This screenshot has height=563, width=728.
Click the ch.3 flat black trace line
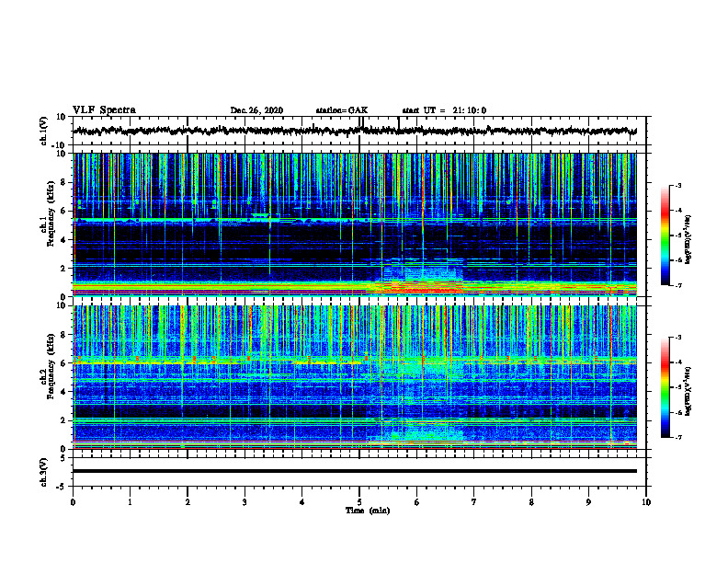pos(355,471)
